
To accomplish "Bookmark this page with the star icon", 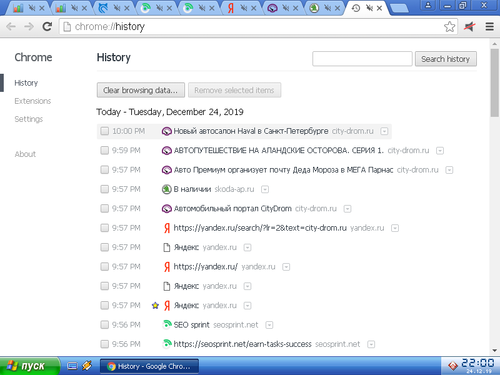I will tap(449, 27).
